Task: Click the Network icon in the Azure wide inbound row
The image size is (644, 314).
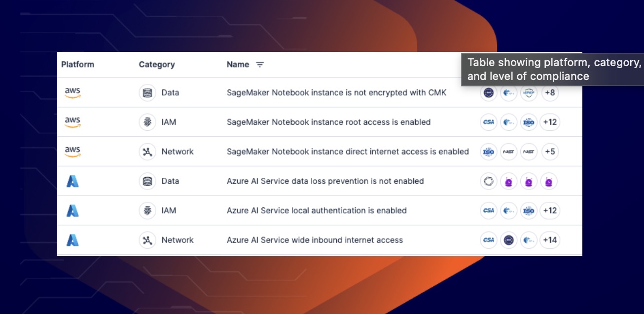Action: click(147, 240)
